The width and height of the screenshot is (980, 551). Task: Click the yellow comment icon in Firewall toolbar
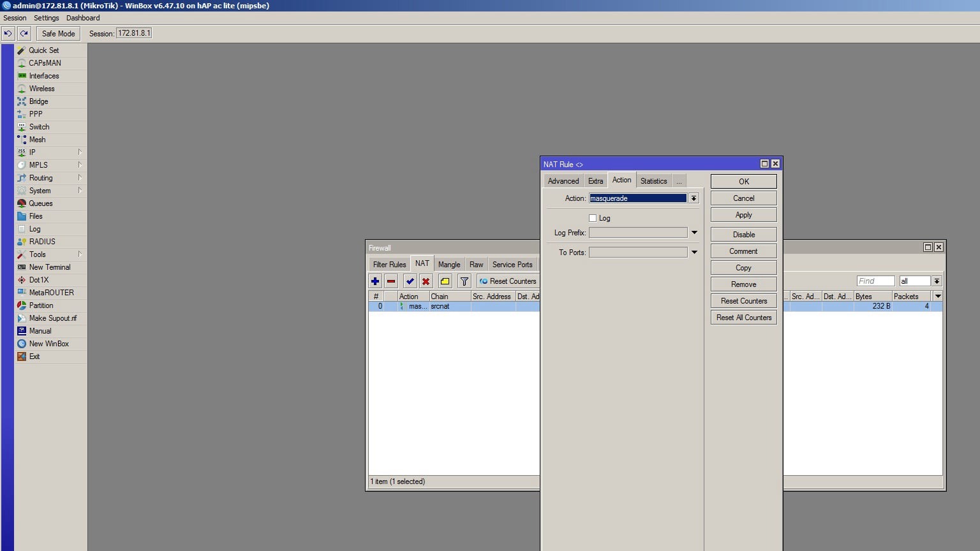click(x=445, y=281)
